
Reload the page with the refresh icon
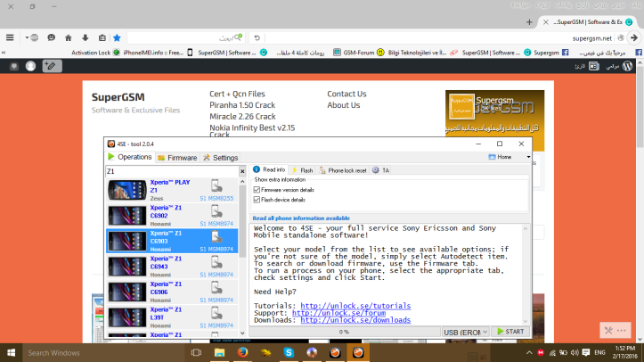pos(257,37)
